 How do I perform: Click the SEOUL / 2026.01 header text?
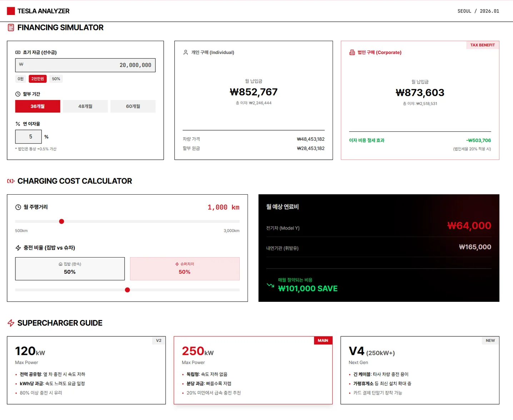tap(478, 11)
